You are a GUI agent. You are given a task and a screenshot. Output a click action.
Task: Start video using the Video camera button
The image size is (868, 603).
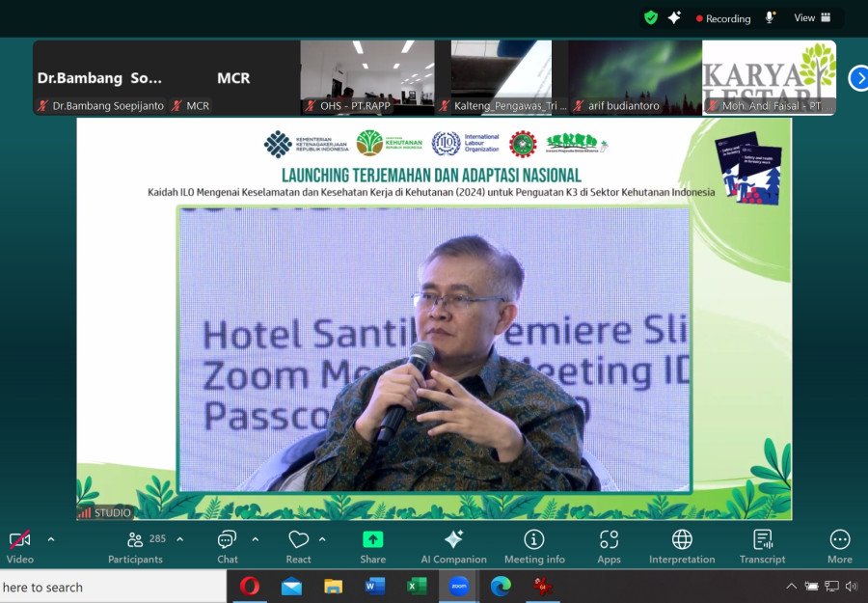pos(20,546)
